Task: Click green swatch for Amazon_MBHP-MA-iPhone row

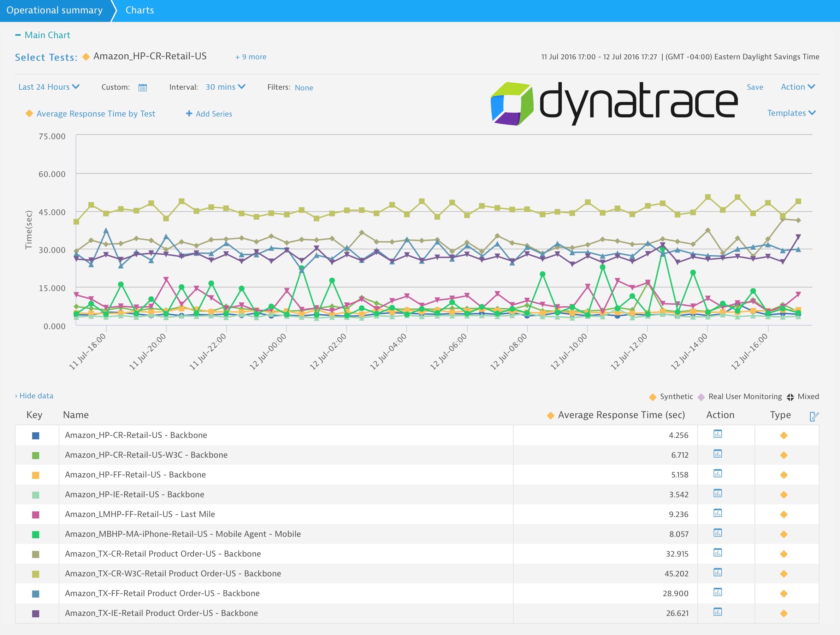Action: (36, 534)
